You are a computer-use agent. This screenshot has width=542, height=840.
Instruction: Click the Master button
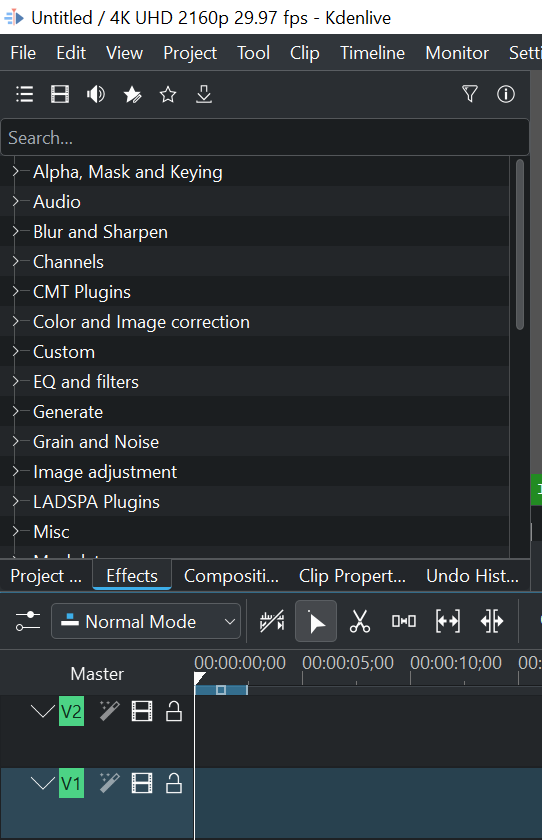(97, 673)
